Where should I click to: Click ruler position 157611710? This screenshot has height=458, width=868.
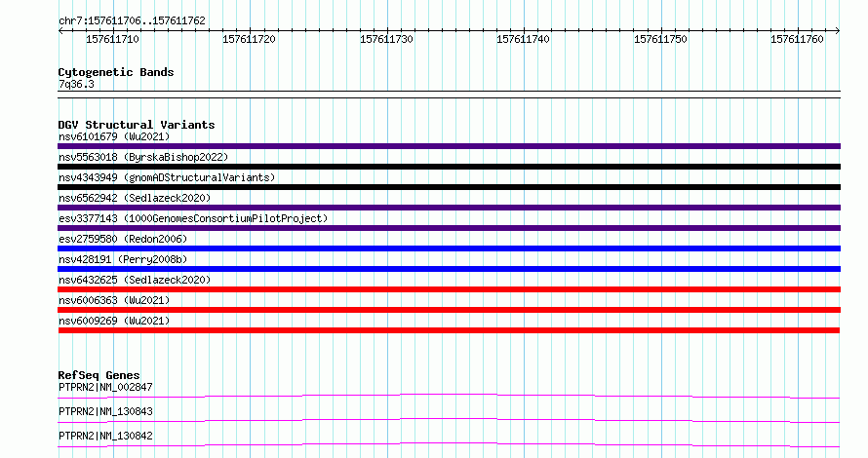point(113,39)
